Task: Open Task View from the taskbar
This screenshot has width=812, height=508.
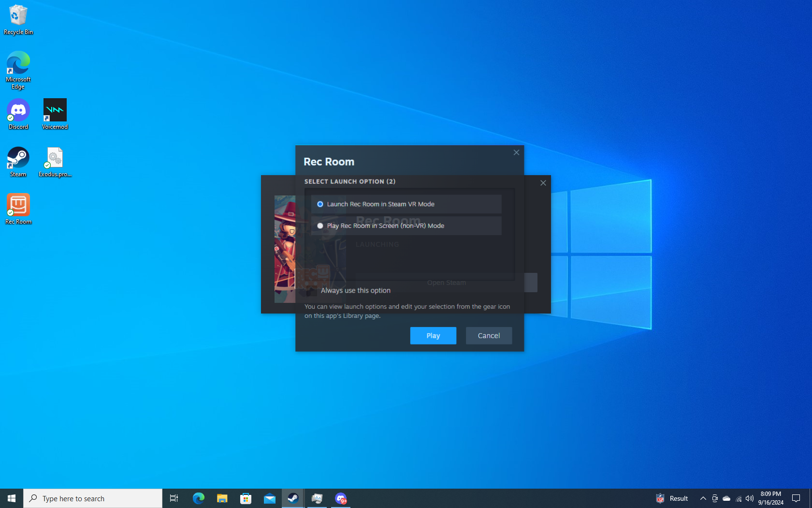Action: [x=174, y=498]
